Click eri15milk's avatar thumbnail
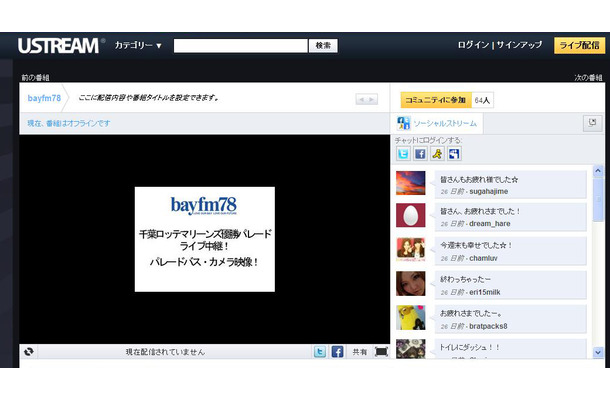The width and height of the screenshot is (610, 400). tap(410, 284)
